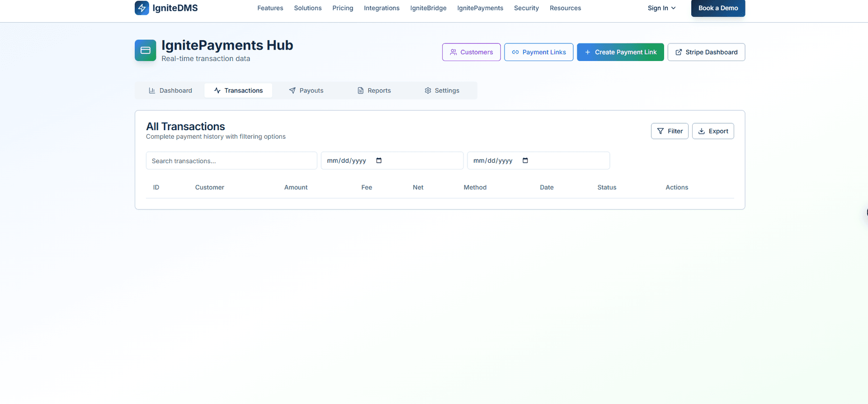Click the IgnitePayments Hub credit card icon

click(145, 50)
